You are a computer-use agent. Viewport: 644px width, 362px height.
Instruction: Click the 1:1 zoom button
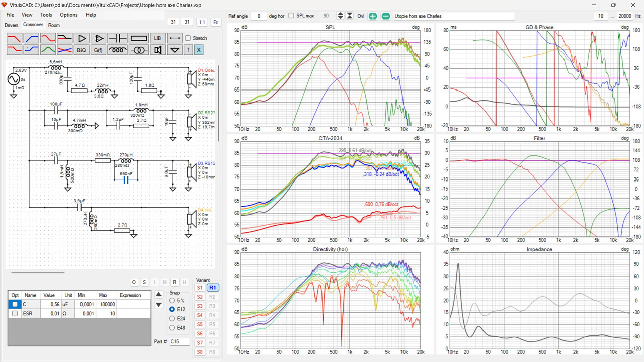pos(202,22)
